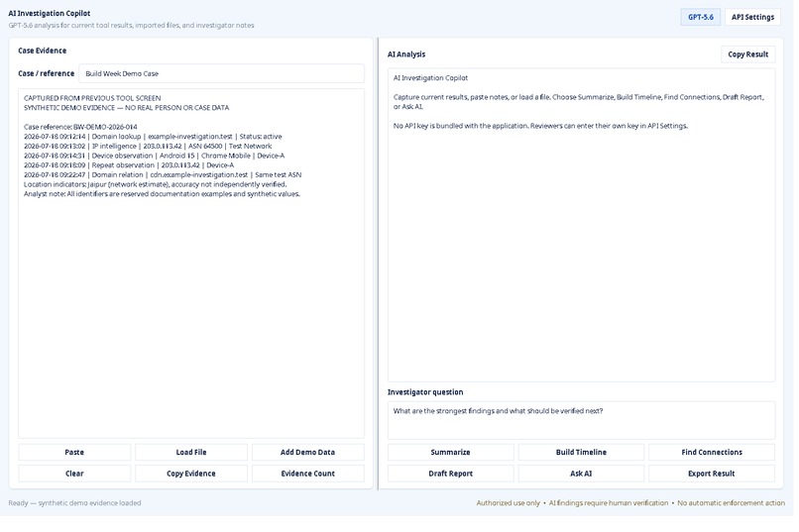
Task: Click the GPT-5.6 analysis subtitle under the title
Action: coord(131,25)
